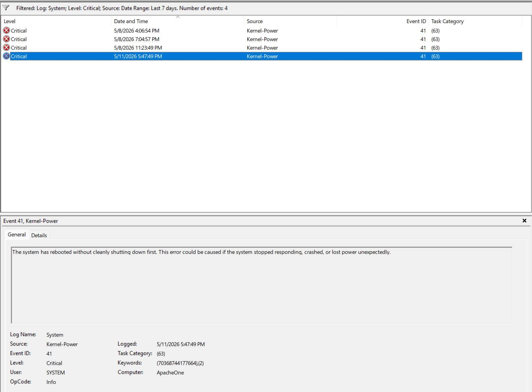This screenshot has height=392, width=532.
Task: Click the Level value Critical in details
Action: coord(54,363)
